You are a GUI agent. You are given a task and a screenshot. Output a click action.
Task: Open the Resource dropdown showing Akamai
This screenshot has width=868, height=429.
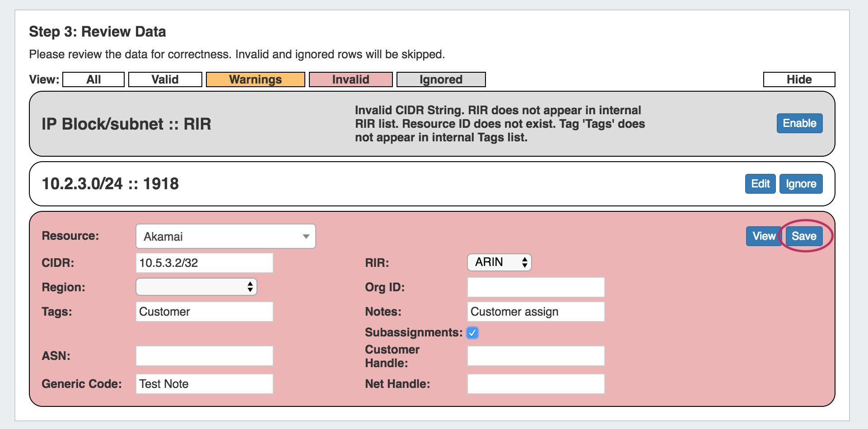[x=225, y=236]
